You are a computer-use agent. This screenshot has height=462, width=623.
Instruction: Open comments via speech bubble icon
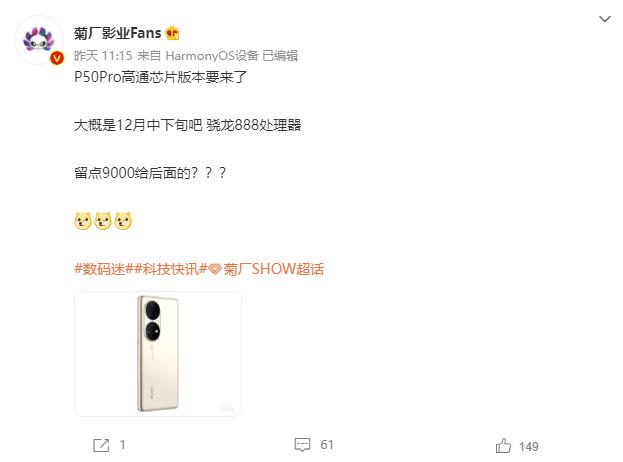coord(302,445)
